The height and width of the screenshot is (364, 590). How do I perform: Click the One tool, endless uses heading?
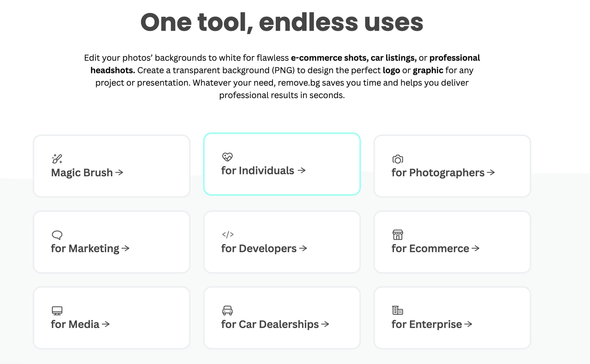tap(282, 22)
